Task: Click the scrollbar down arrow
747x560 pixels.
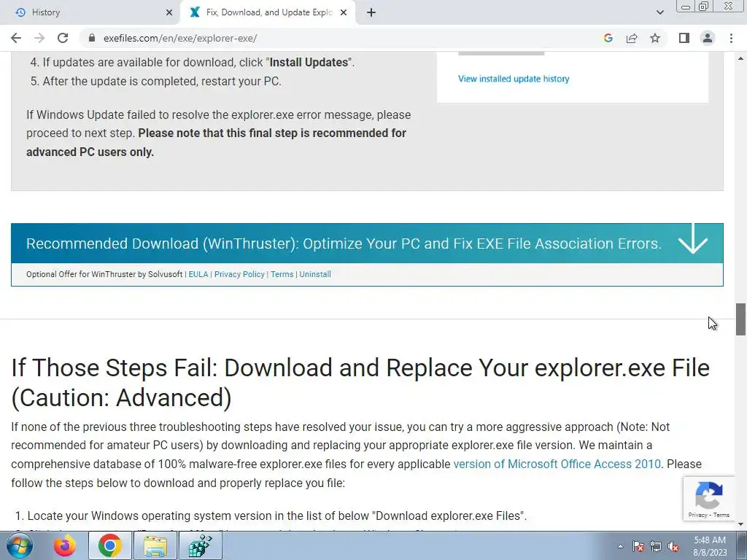Action: [741, 524]
